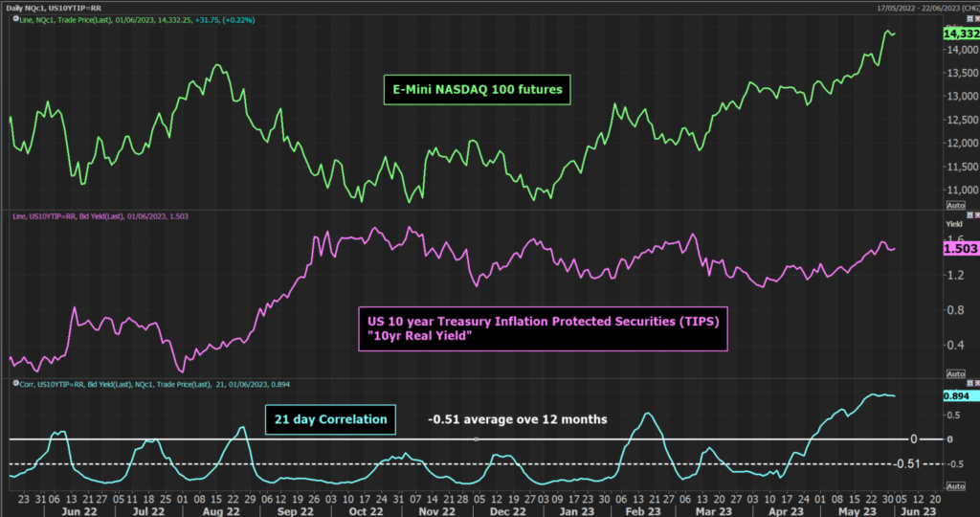Image resolution: width=980 pixels, height=517 pixels.
Task: Click the Dec 22 month label
Action: tap(507, 511)
